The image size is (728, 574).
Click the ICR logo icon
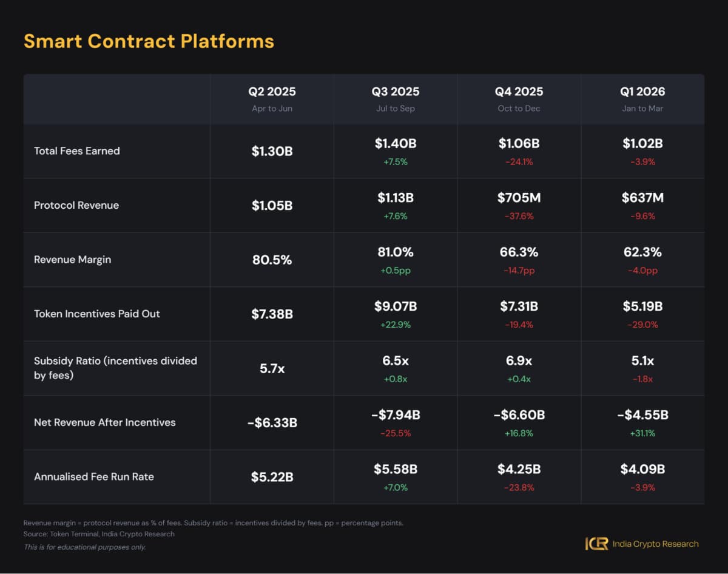pyautogui.click(x=597, y=544)
